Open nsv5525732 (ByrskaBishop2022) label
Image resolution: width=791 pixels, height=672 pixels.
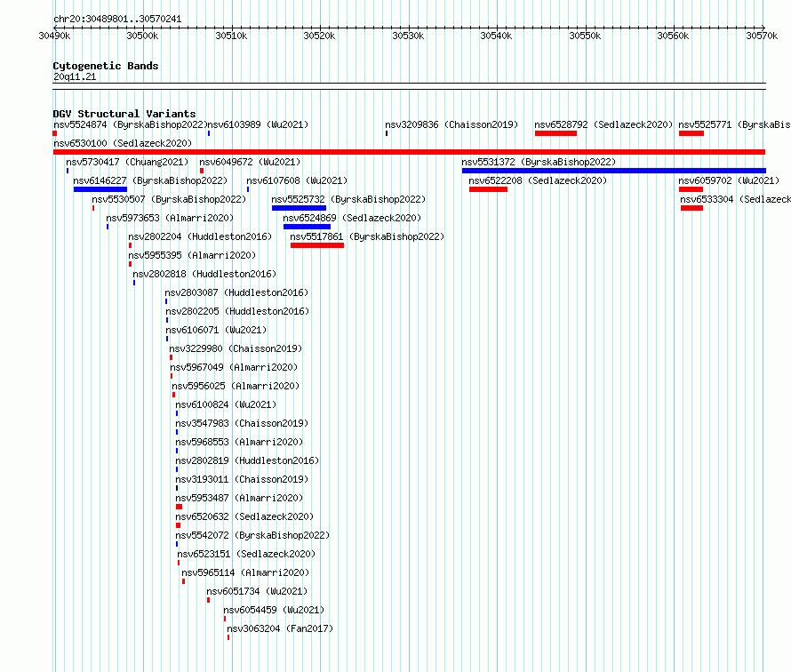click(348, 199)
